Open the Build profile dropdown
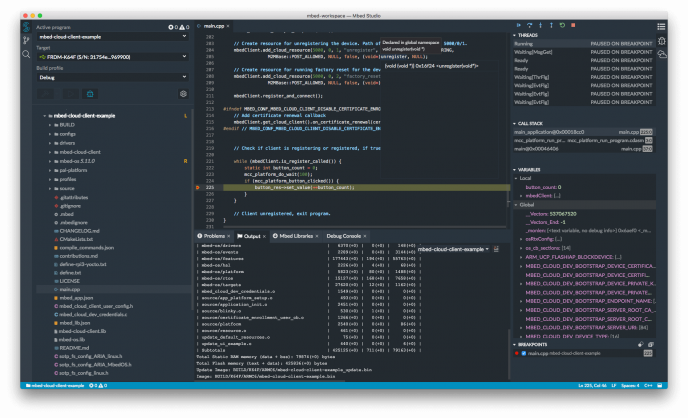Image resolution: width=688 pixels, height=418 pixels. tap(112, 76)
